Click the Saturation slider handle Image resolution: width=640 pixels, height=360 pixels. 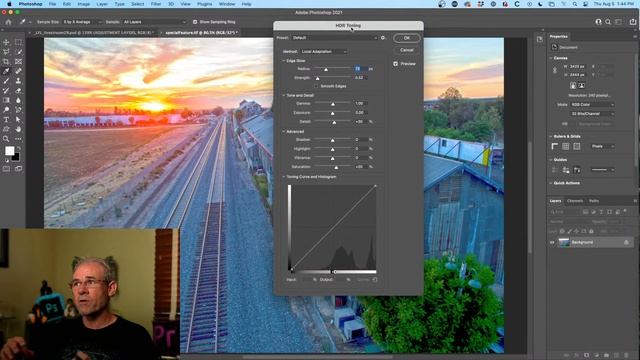[x=336, y=167]
